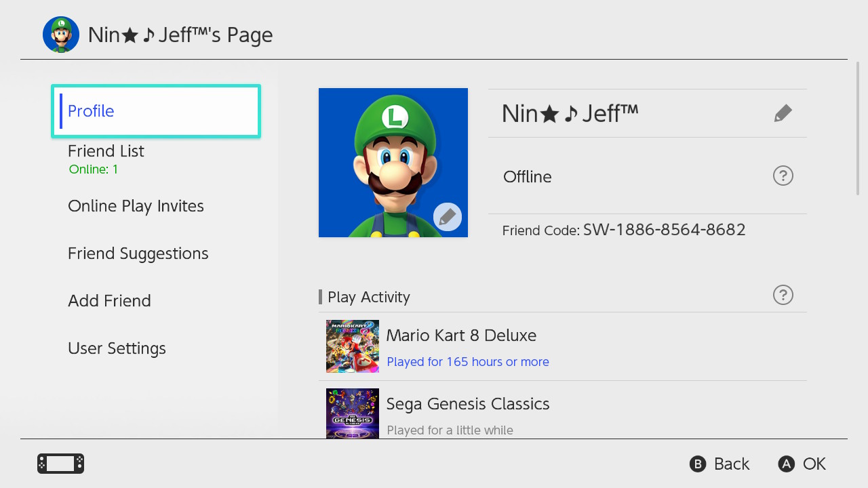This screenshot has width=868, height=488.
Task: Click the large Luigi profile image
Action: click(387, 156)
